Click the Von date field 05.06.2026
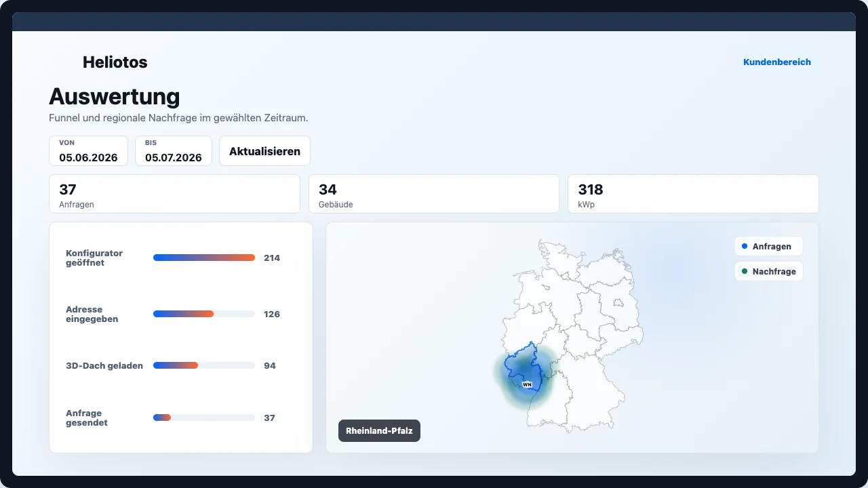The image size is (868, 488). pyautogui.click(x=88, y=151)
